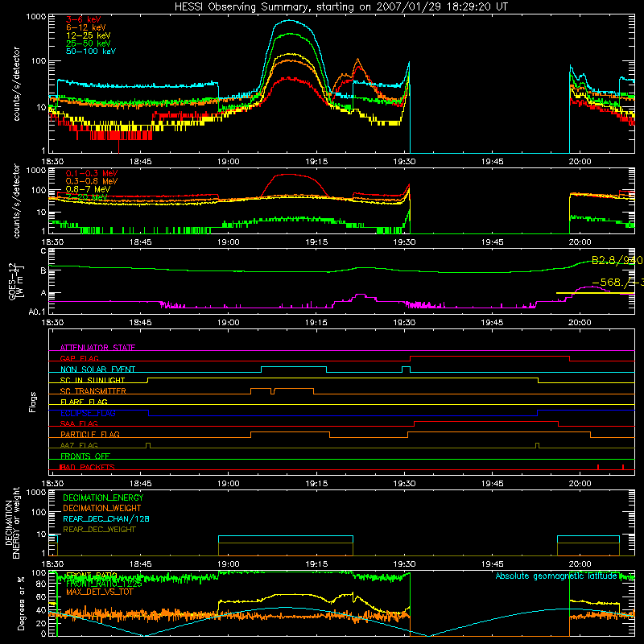
Task: Select the FLARE_FLAG label
Action: 84,402
